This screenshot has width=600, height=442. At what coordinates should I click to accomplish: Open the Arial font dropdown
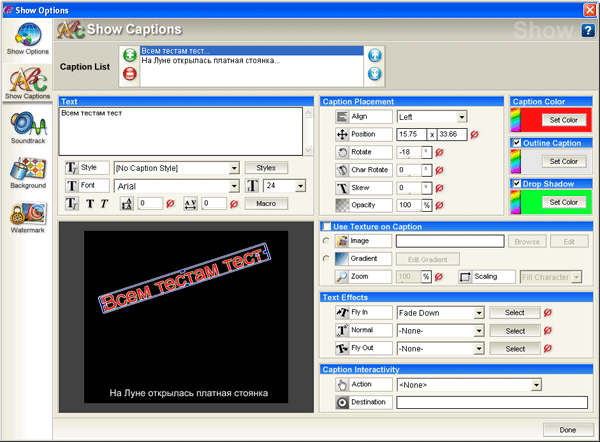[x=234, y=186]
